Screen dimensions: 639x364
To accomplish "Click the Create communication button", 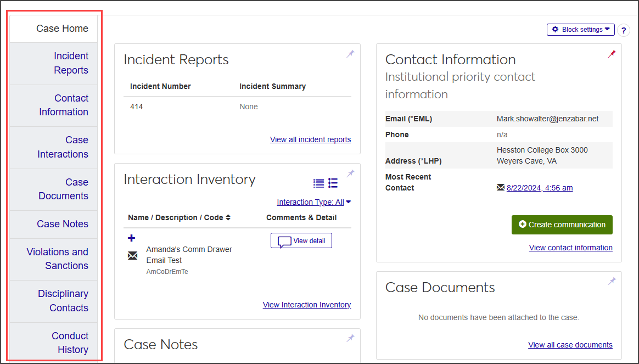I will click(562, 225).
